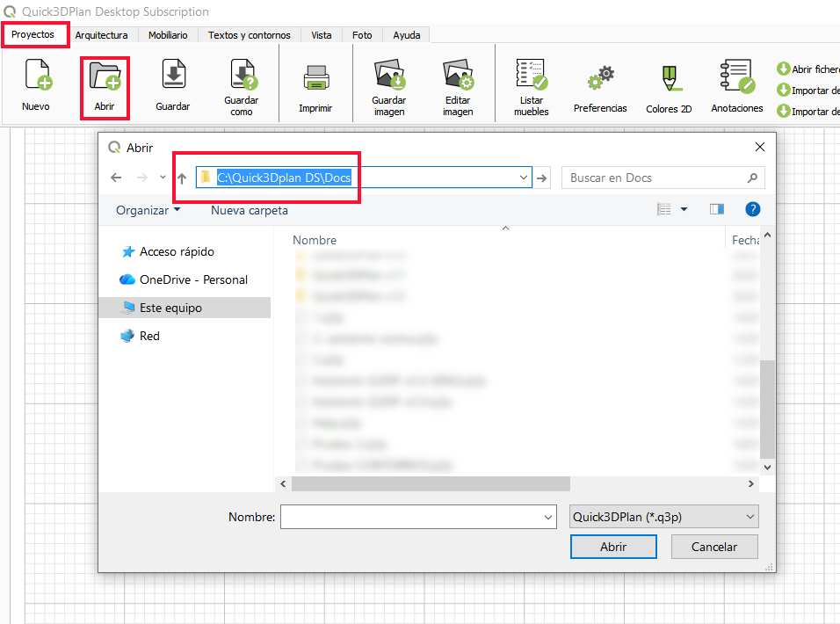Open Organizar dropdown menu

coord(148,210)
